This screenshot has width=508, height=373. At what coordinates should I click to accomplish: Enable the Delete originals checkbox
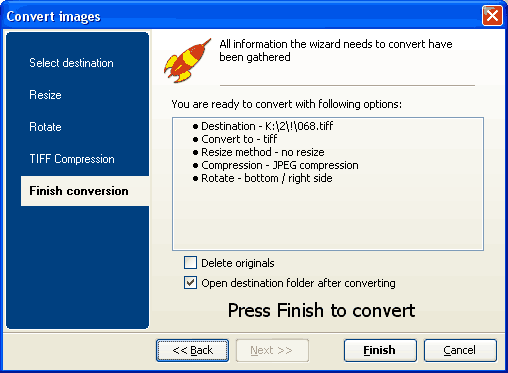click(x=190, y=263)
